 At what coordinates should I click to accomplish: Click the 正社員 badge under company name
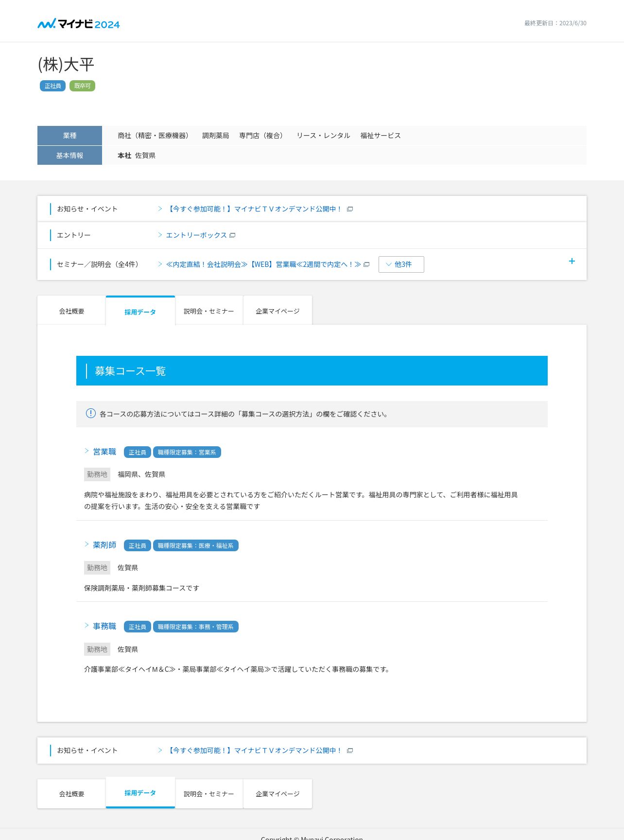[52, 86]
